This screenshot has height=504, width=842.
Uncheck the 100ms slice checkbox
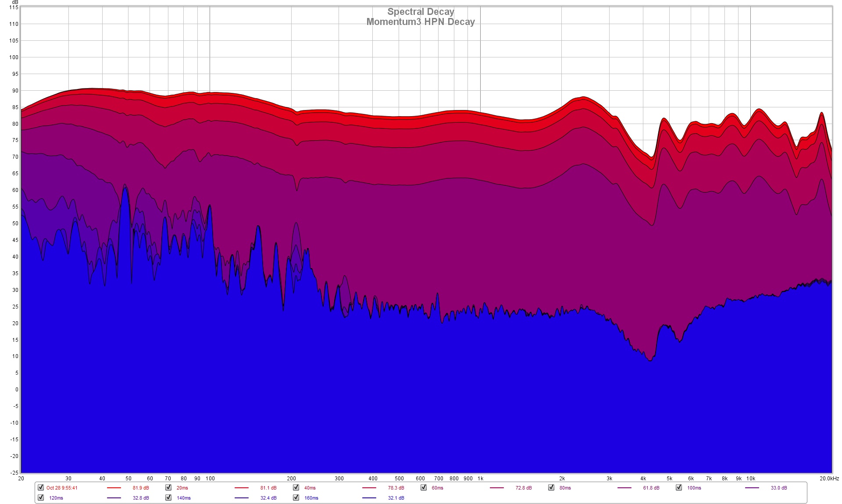(x=679, y=487)
